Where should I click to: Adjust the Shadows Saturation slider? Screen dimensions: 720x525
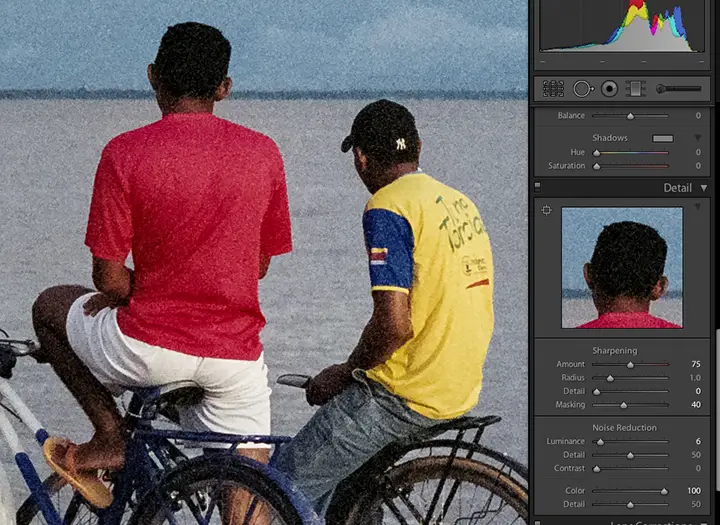(630, 166)
